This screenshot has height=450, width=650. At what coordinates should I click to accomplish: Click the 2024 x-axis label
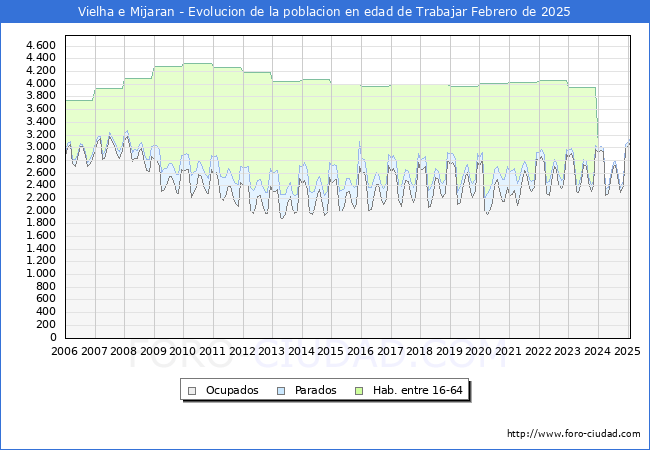597,351
